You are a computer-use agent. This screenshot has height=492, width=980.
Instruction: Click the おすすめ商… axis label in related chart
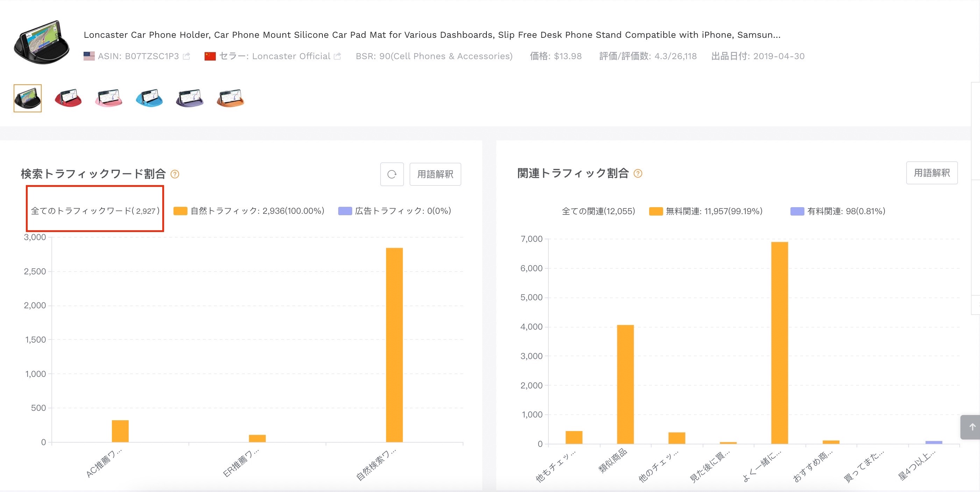[812, 466]
